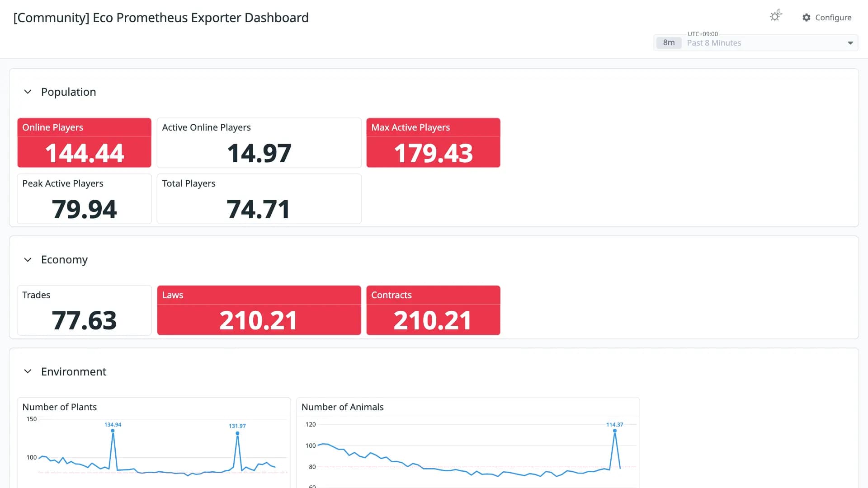Click the 134.94 peak marker on Plants chart

113,431
